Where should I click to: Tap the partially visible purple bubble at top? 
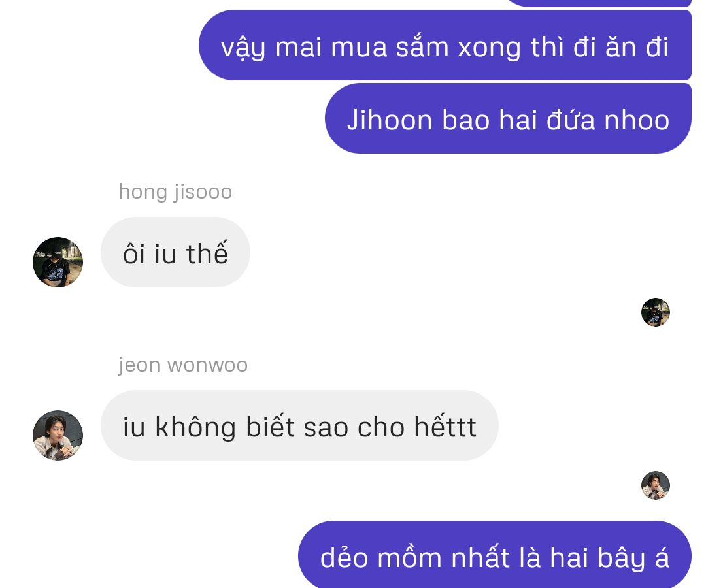click(x=599, y=3)
